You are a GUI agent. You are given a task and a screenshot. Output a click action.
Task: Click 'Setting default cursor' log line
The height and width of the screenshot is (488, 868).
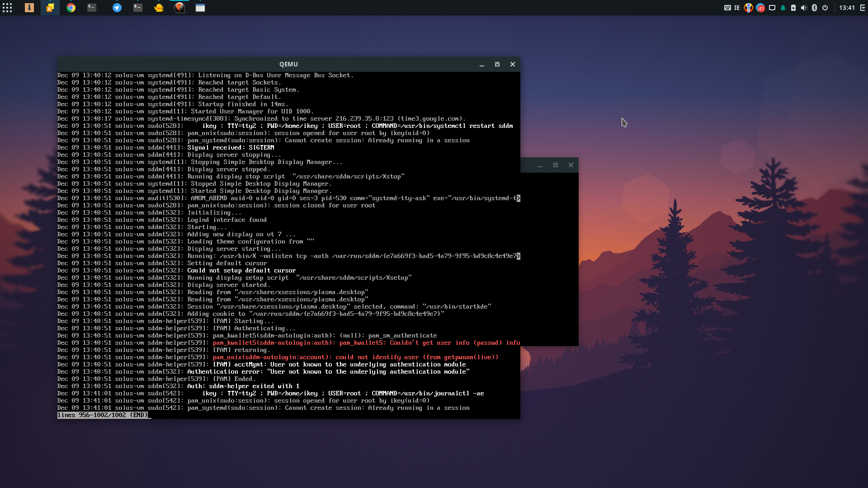[162, 263]
